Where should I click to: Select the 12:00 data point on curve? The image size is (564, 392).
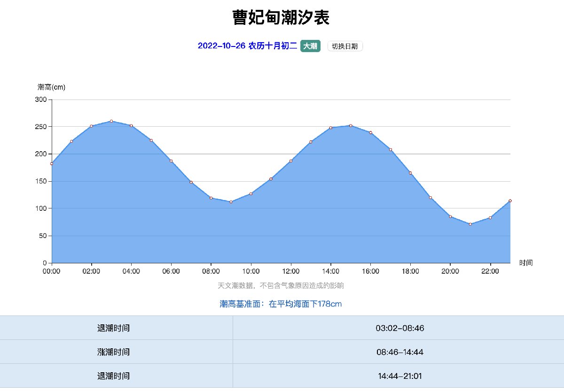291,161
